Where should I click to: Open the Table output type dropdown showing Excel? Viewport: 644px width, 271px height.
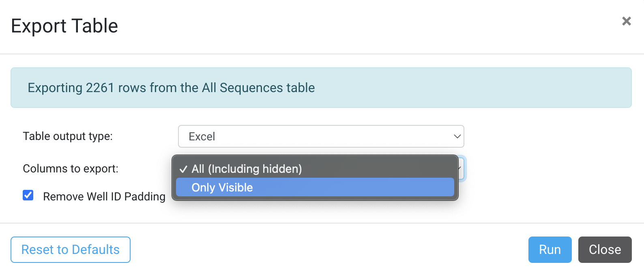[320, 136]
